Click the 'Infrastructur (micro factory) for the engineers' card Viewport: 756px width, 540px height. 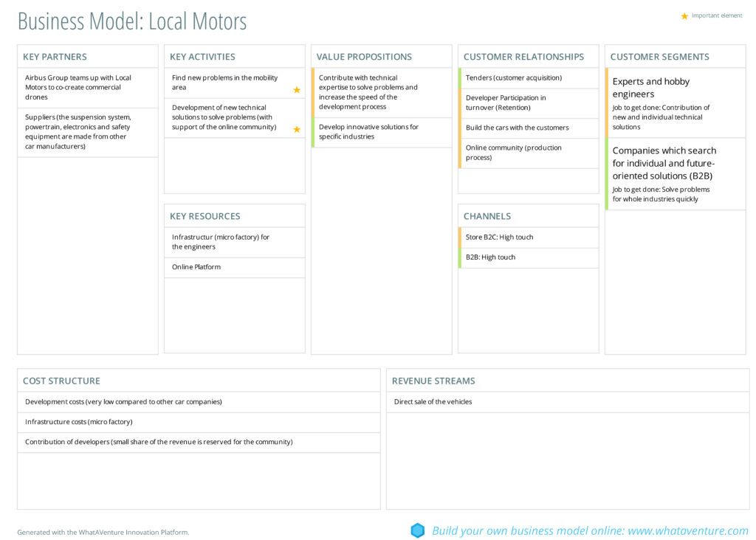235,242
